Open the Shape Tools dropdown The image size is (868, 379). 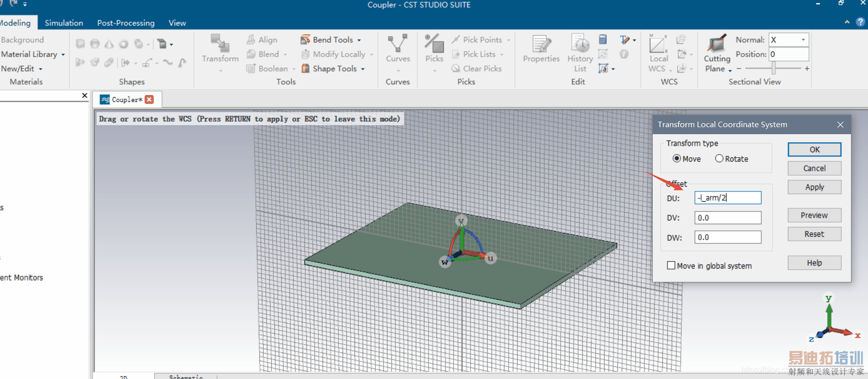[363, 69]
